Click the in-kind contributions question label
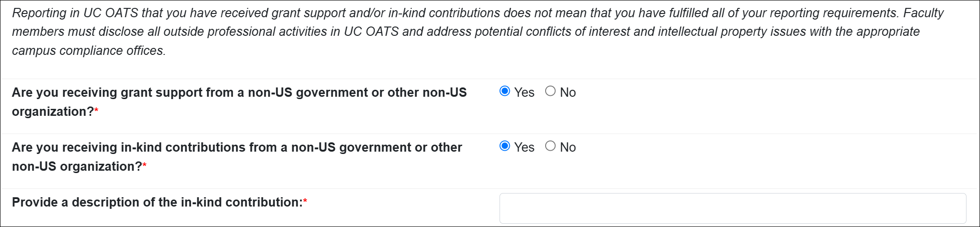This screenshot has height=227, width=980. tap(237, 147)
